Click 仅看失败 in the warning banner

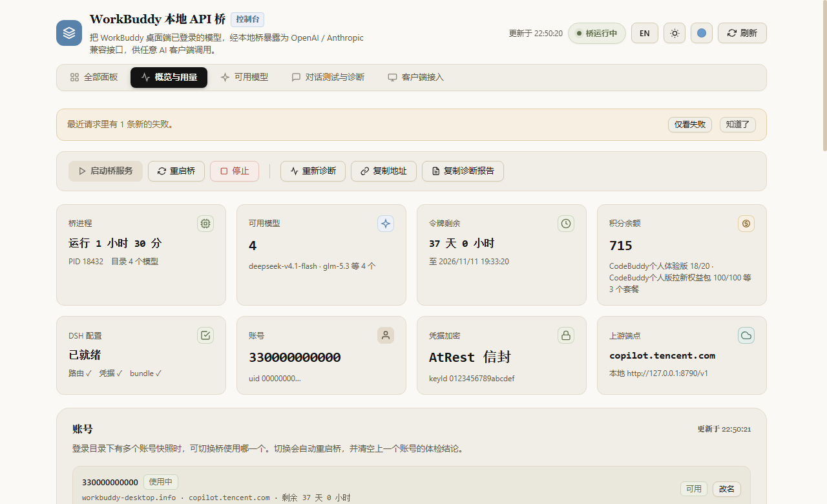point(690,125)
